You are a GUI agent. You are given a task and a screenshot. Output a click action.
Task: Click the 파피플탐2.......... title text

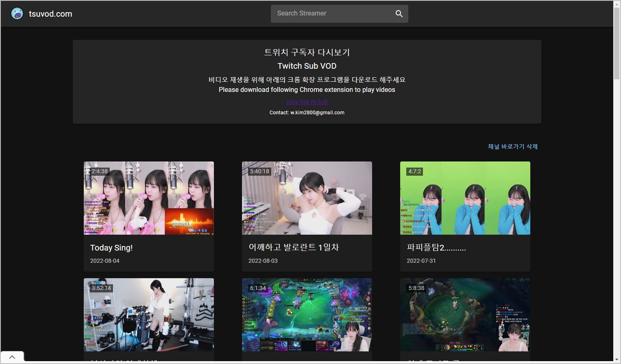point(436,247)
